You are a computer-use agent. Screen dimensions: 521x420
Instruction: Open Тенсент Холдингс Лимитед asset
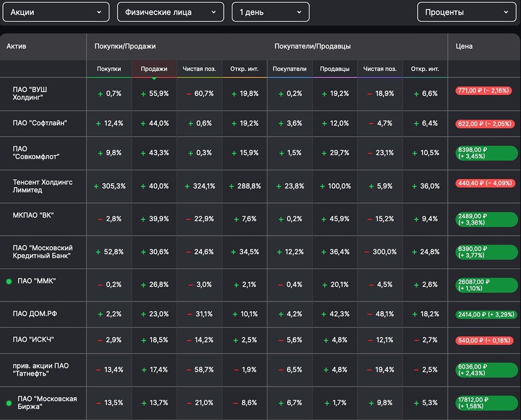click(43, 186)
